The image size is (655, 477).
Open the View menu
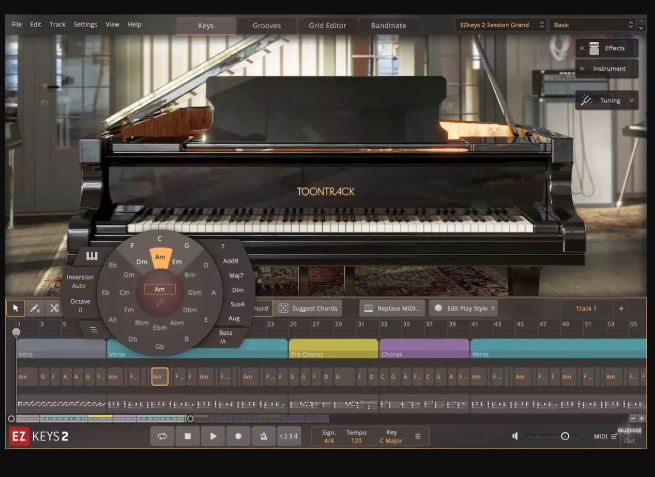point(112,25)
